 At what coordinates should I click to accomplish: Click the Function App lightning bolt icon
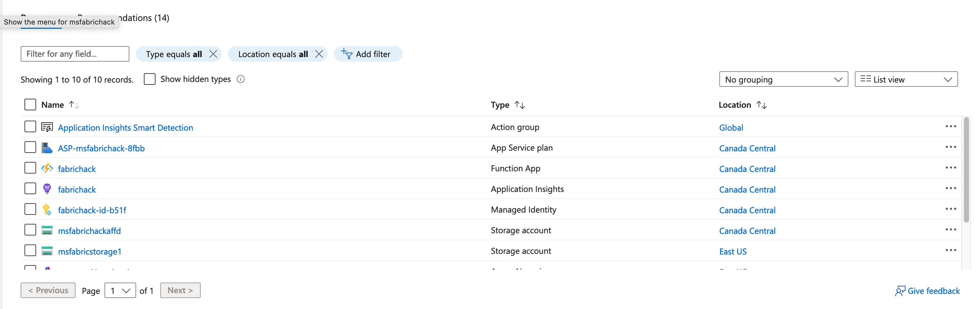(47, 168)
